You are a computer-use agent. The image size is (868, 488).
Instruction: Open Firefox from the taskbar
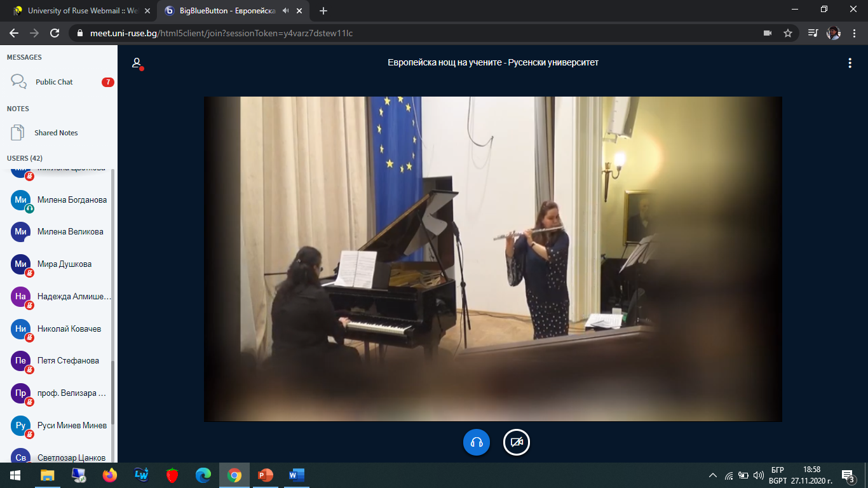coord(110,475)
